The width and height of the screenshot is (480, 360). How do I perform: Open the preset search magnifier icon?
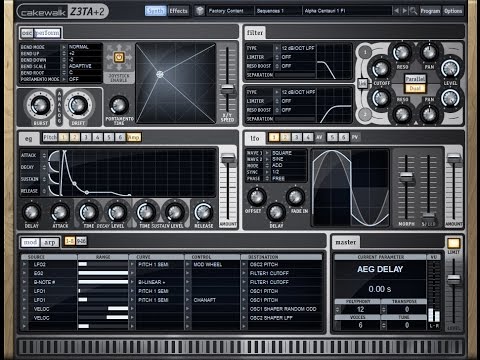[413, 11]
